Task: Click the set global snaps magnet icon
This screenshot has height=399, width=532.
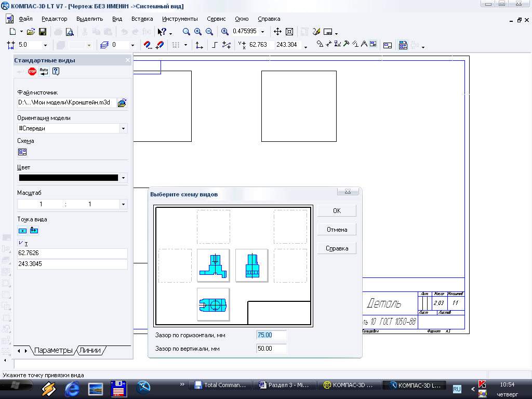Action: click(x=148, y=45)
